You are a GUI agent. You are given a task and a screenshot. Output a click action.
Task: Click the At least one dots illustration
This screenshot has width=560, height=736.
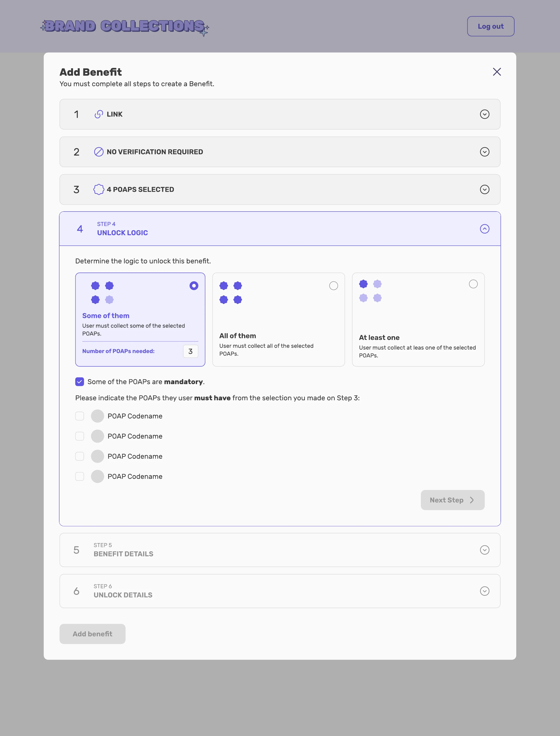(370, 291)
